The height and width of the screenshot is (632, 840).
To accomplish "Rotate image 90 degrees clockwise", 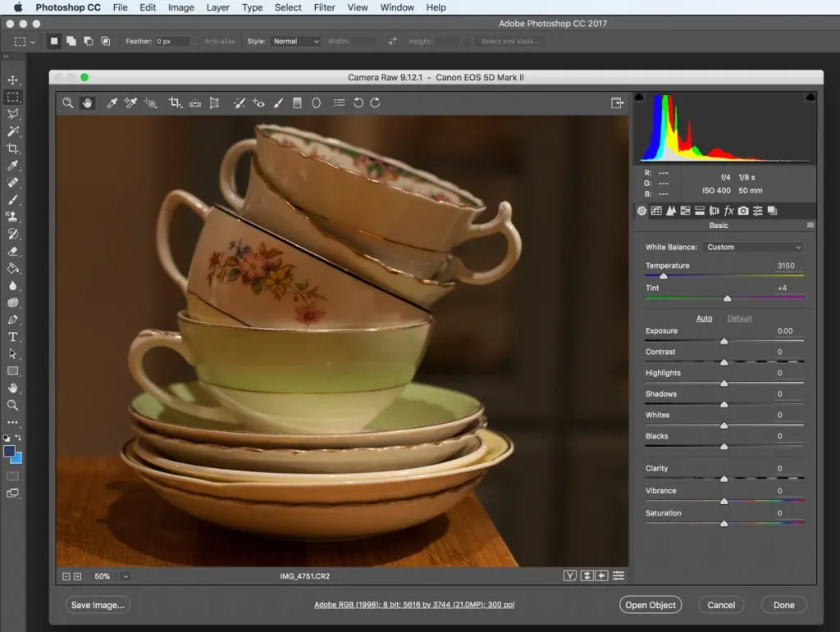I will (x=376, y=103).
